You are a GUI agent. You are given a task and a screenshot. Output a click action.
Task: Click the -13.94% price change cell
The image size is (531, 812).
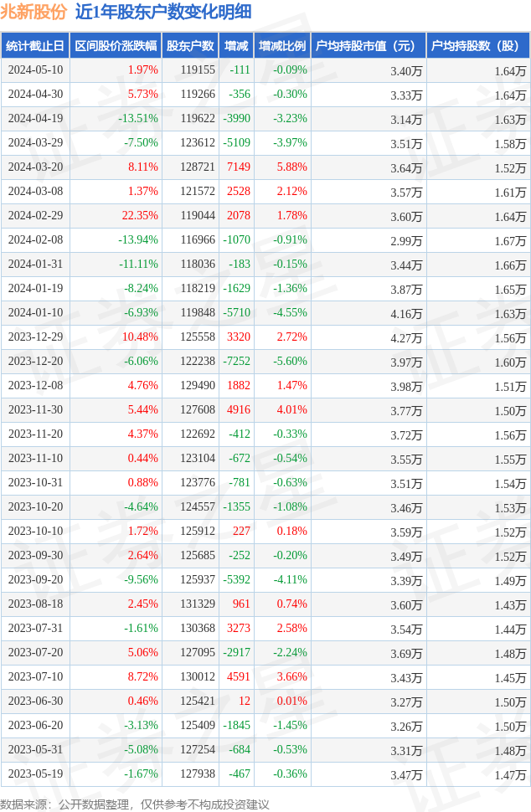coord(138,240)
